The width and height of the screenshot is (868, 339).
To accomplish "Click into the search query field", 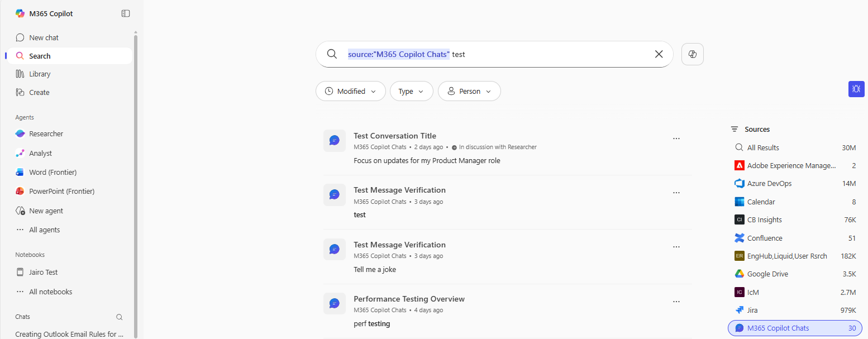I will click(494, 54).
